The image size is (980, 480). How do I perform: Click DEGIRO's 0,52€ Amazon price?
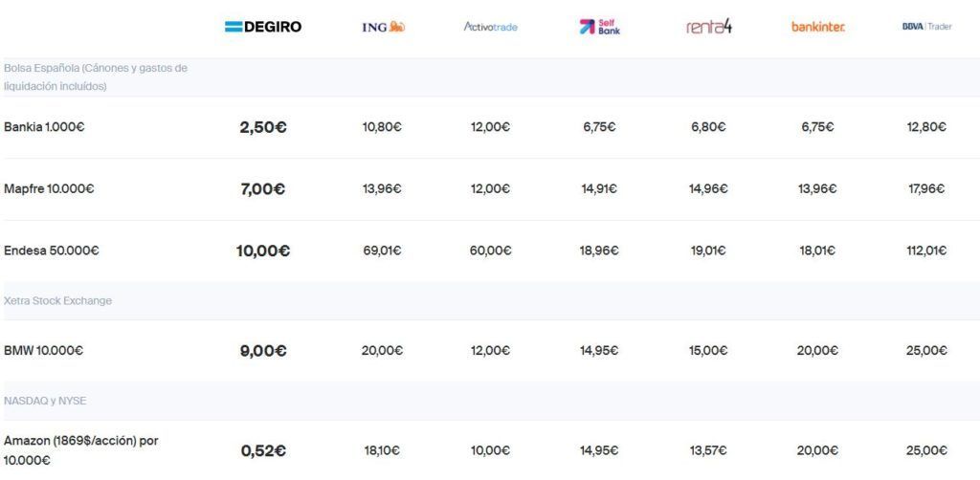click(x=263, y=450)
